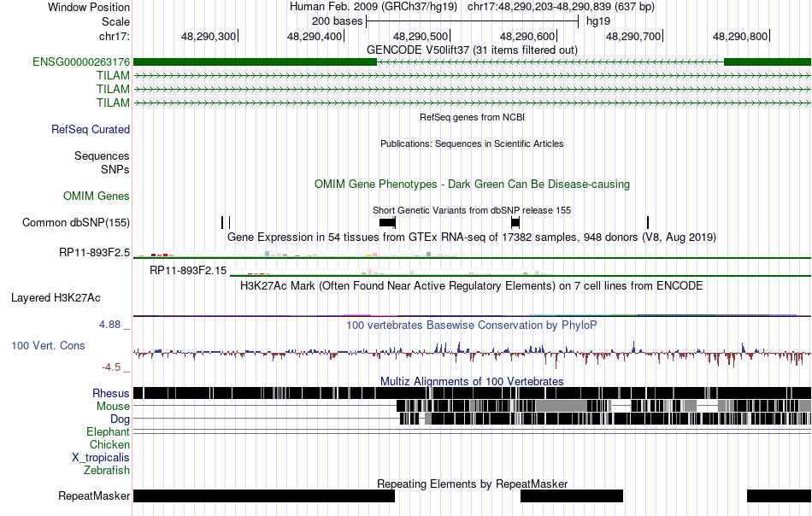Click the left ENSG00000263176 exon block
Image resolution: width=812 pixels, height=516 pixels.
tap(255, 62)
